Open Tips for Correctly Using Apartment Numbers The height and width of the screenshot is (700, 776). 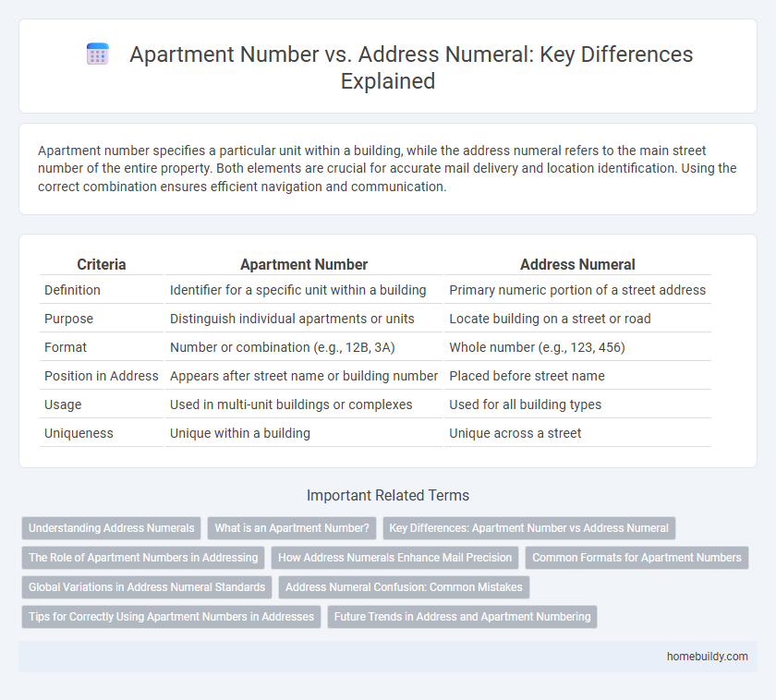click(171, 617)
